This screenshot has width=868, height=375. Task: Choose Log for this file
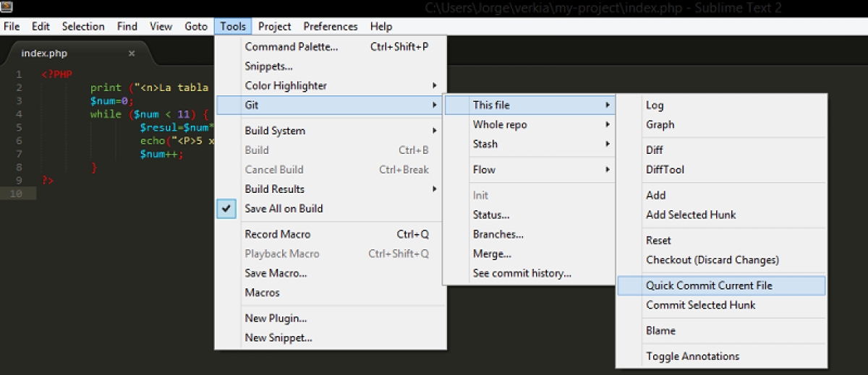721,105
